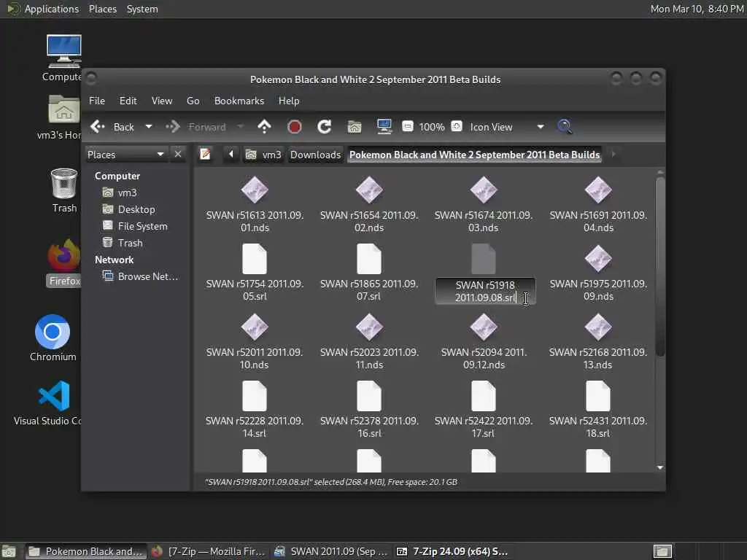The height and width of the screenshot is (560, 747).
Task: Open the Edit menu
Action: [x=128, y=101]
